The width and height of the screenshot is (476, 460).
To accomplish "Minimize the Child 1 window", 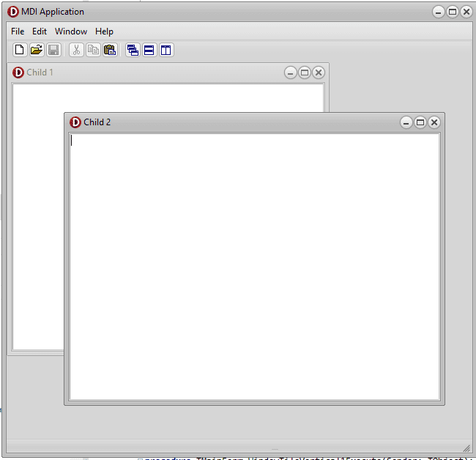I will [291, 73].
